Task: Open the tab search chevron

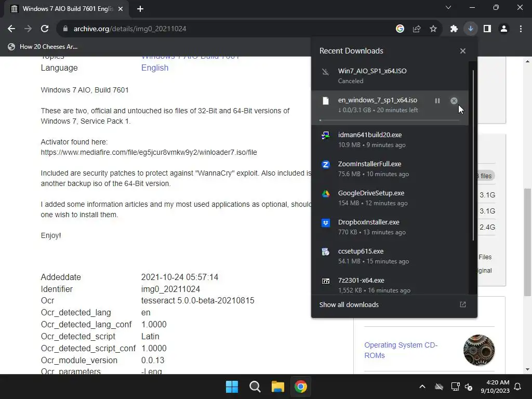Action: click(448, 7)
